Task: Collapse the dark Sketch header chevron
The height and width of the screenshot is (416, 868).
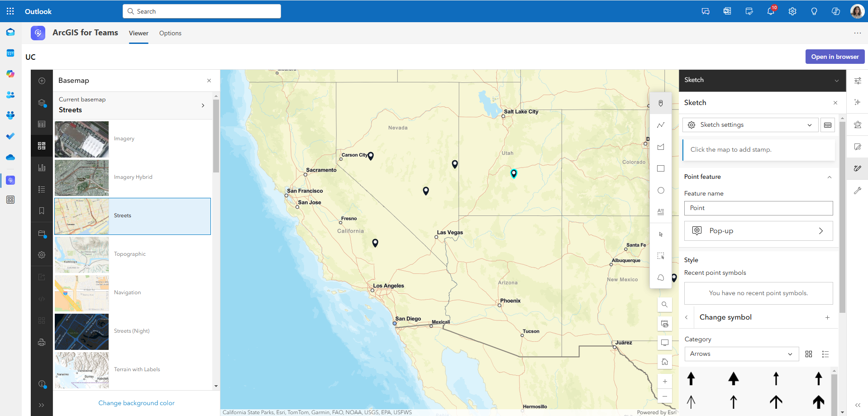Action: pyautogui.click(x=837, y=81)
